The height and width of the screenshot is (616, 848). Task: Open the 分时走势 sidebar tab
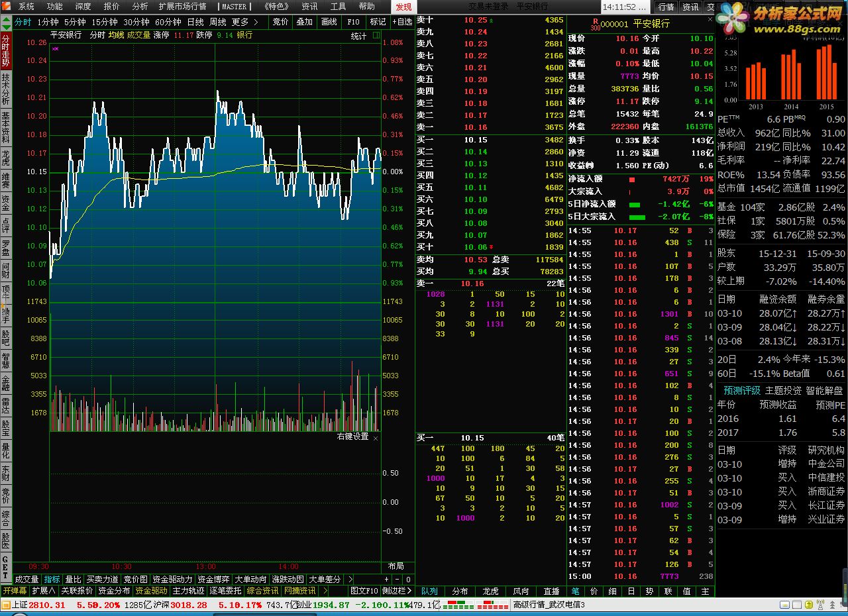(6, 50)
